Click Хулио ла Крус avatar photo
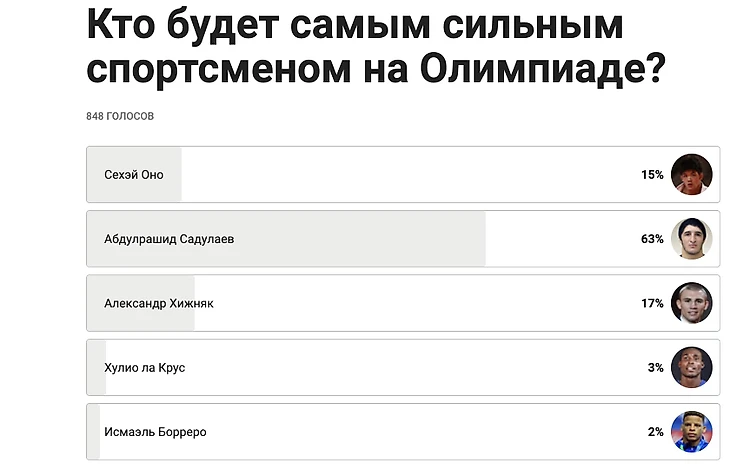The height and width of the screenshot is (468, 730). [x=691, y=367]
